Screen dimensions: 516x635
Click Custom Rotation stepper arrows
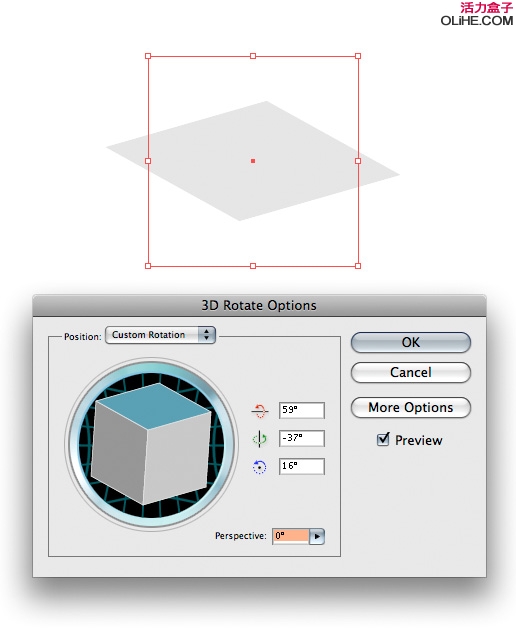click(x=207, y=335)
